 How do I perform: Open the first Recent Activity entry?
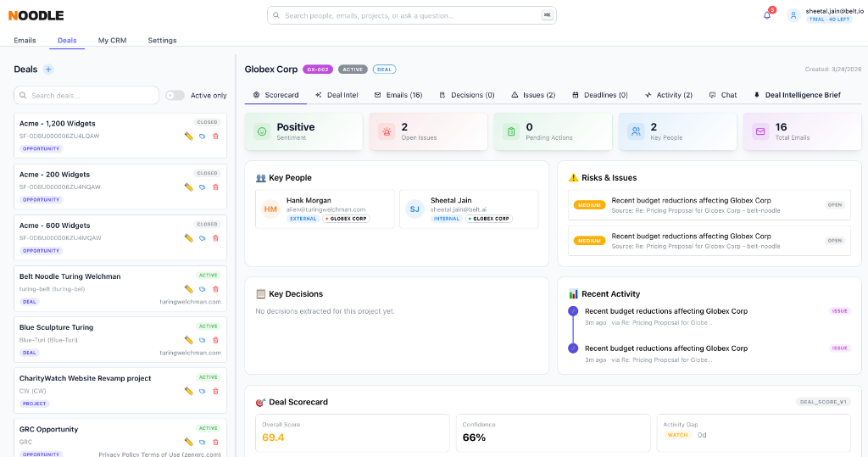coord(709,316)
